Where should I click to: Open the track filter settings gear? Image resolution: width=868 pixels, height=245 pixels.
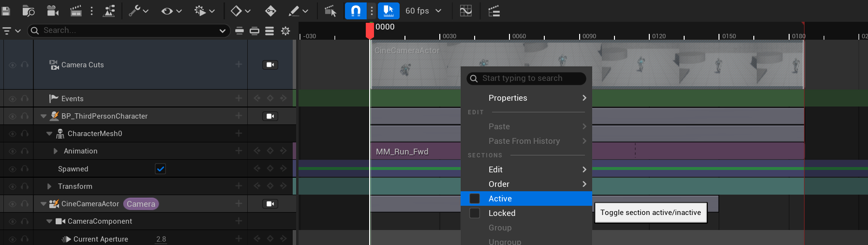pyautogui.click(x=285, y=31)
